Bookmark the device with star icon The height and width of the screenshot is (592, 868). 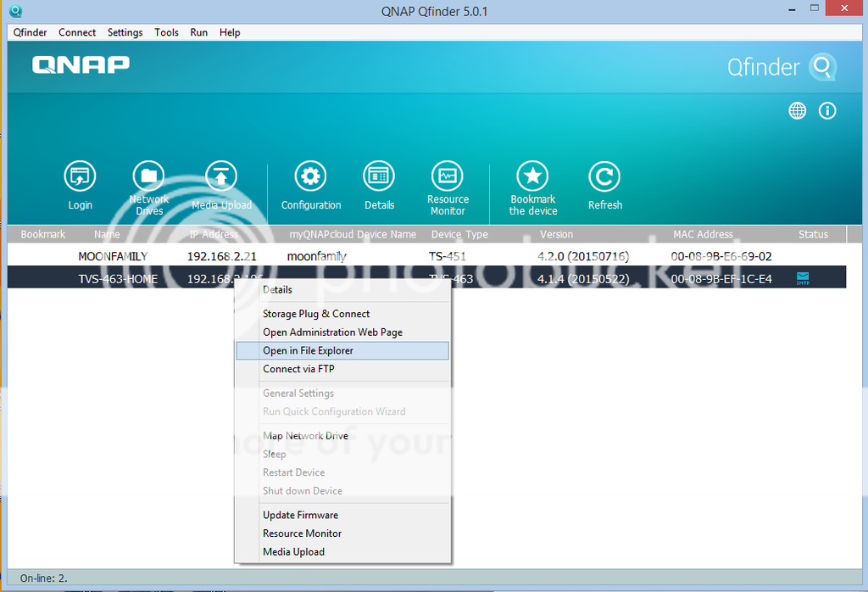click(x=532, y=177)
